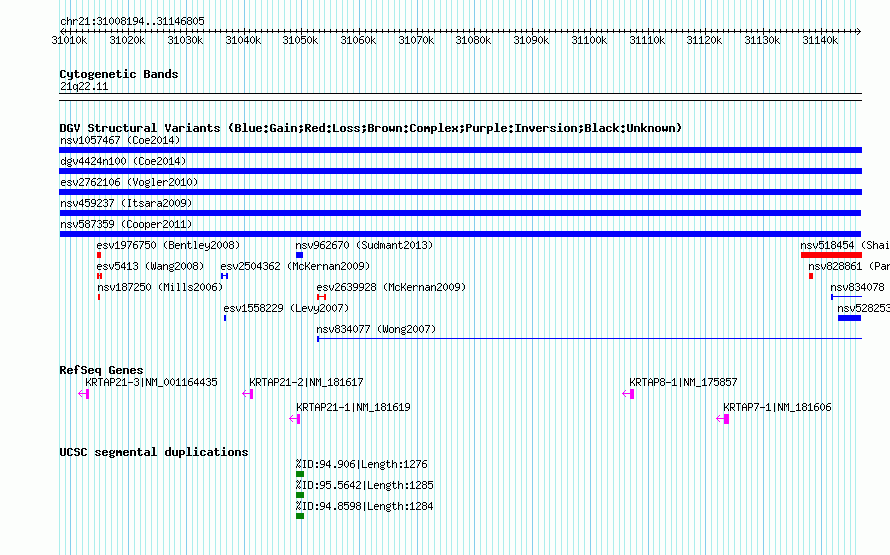
Task: Click the DGV Structural Variants track title
Action: click(371, 128)
